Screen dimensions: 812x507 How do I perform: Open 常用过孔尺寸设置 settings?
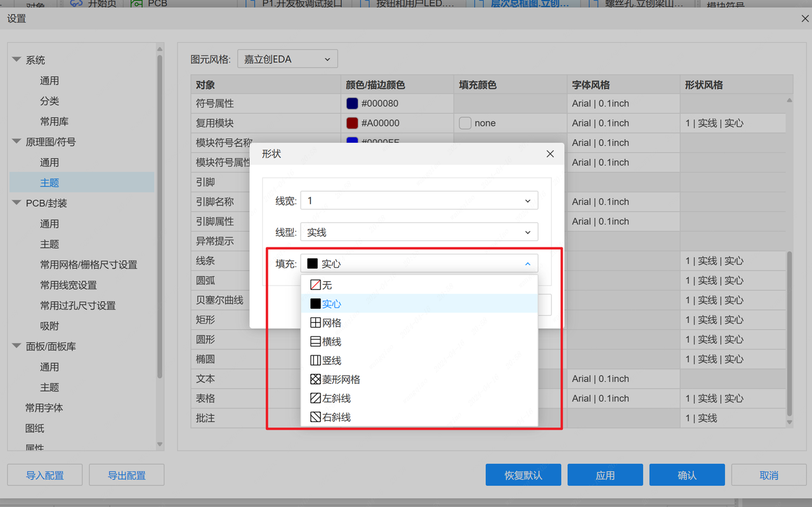(78, 305)
